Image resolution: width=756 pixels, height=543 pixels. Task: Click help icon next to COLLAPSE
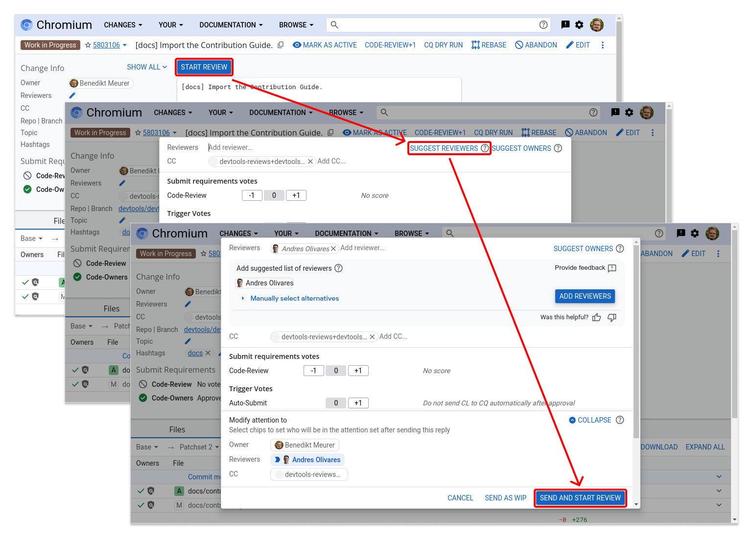tap(620, 420)
